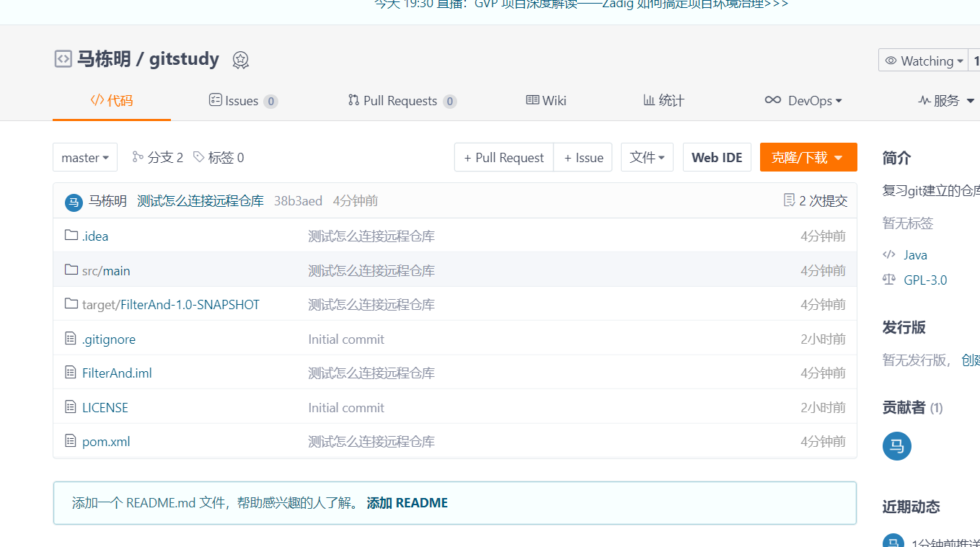Switch to the Issues tab
This screenshot has width=980, height=547.
click(x=243, y=101)
